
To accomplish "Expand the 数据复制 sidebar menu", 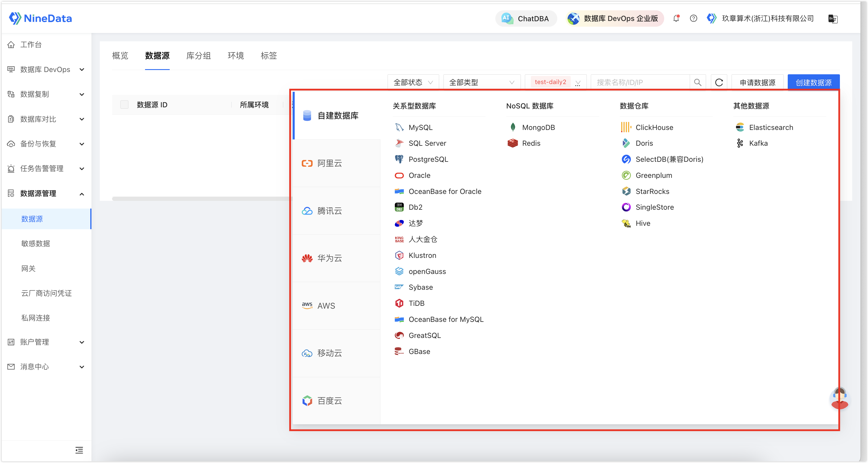I will click(x=46, y=94).
